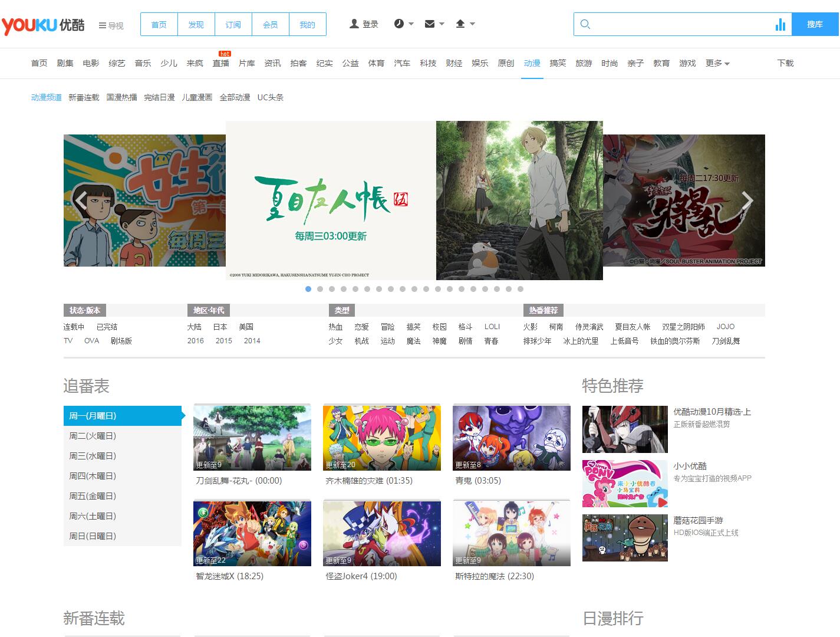Open the 排球少年 hot recommendation link

(538, 341)
